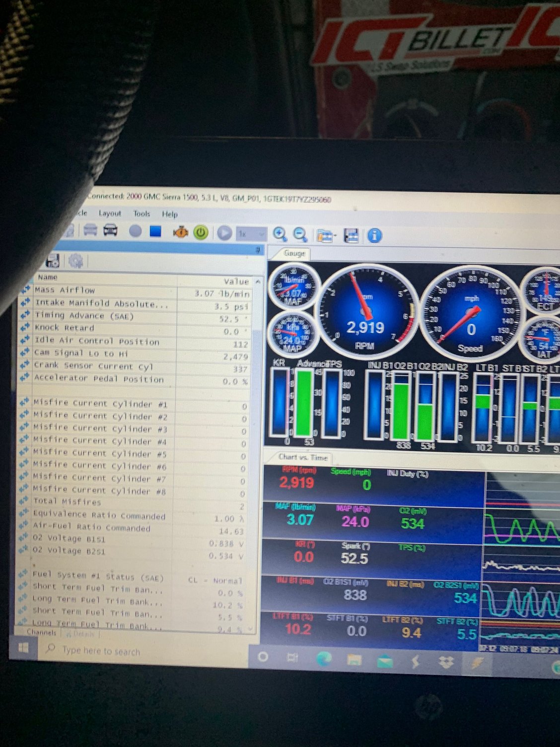This screenshot has width=560, height=747.
Task: Click the blue stop scanning button
Action: pyautogui.click(x=156, y=231)
